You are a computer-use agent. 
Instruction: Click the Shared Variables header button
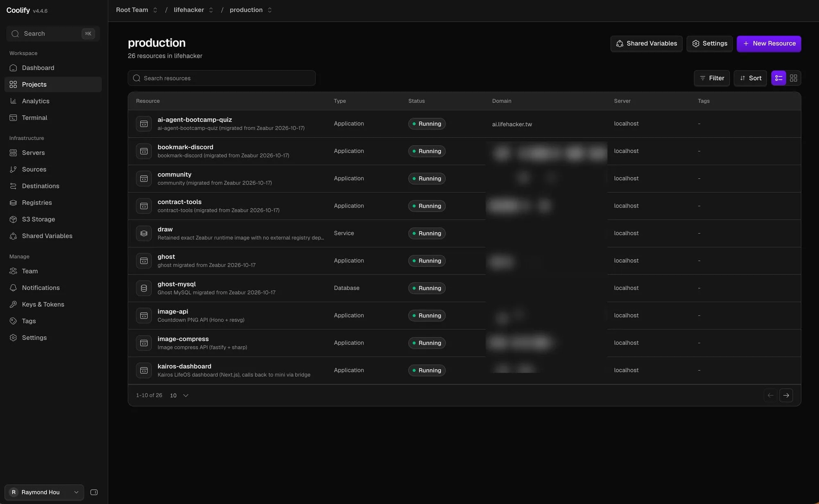(x=646, y=43)
